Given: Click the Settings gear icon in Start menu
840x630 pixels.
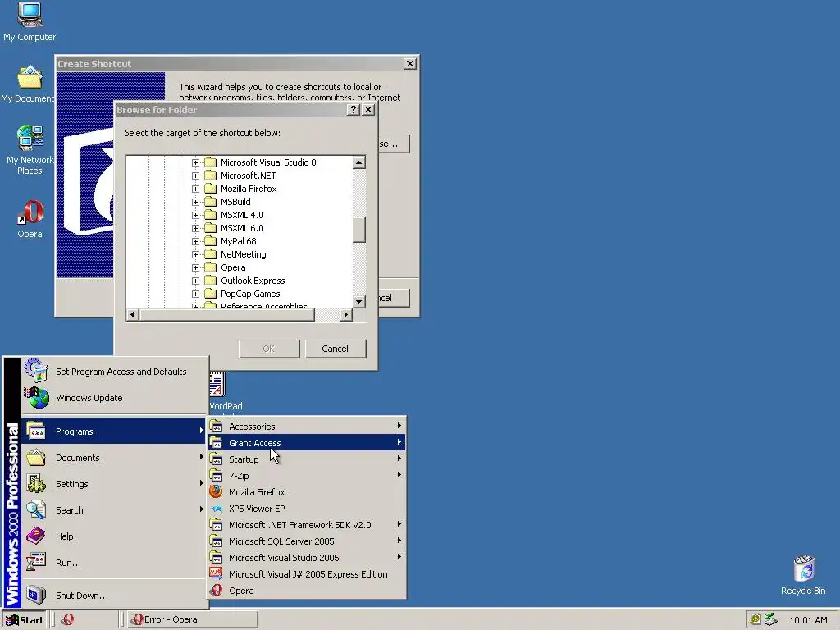Looking at the screenshot, I should 36,483.
